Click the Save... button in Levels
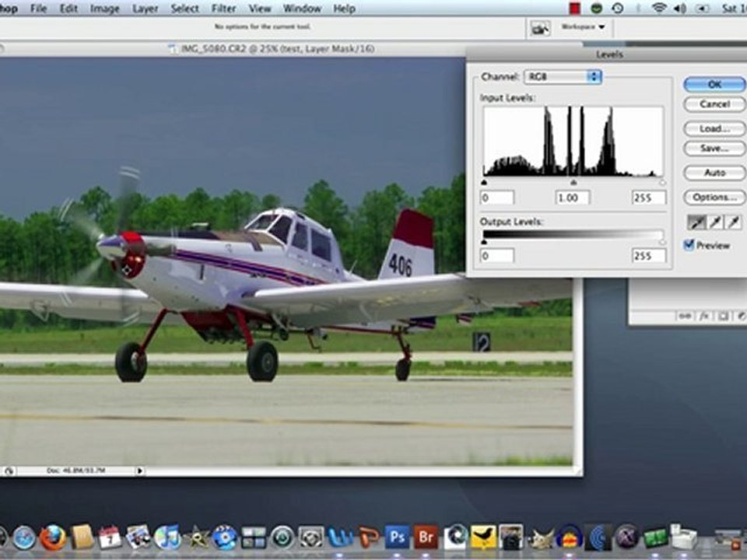The image size is (747, 560). coord(714,148)
